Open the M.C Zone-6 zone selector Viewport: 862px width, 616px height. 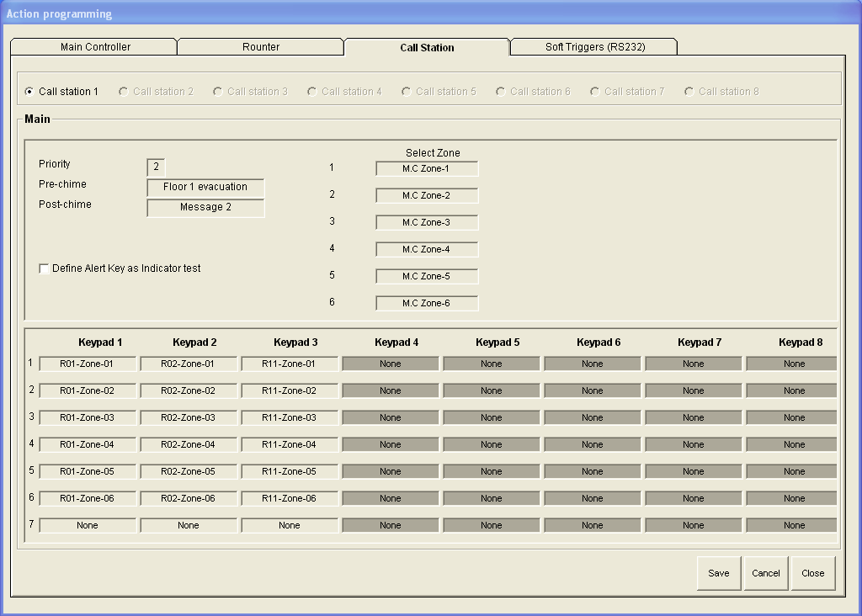click(427, 303)
